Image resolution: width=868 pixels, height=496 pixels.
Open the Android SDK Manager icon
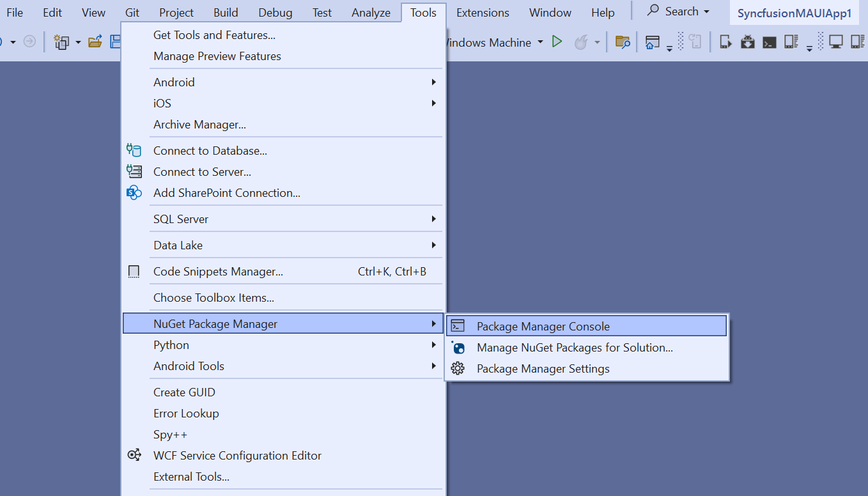click(748, 42)
